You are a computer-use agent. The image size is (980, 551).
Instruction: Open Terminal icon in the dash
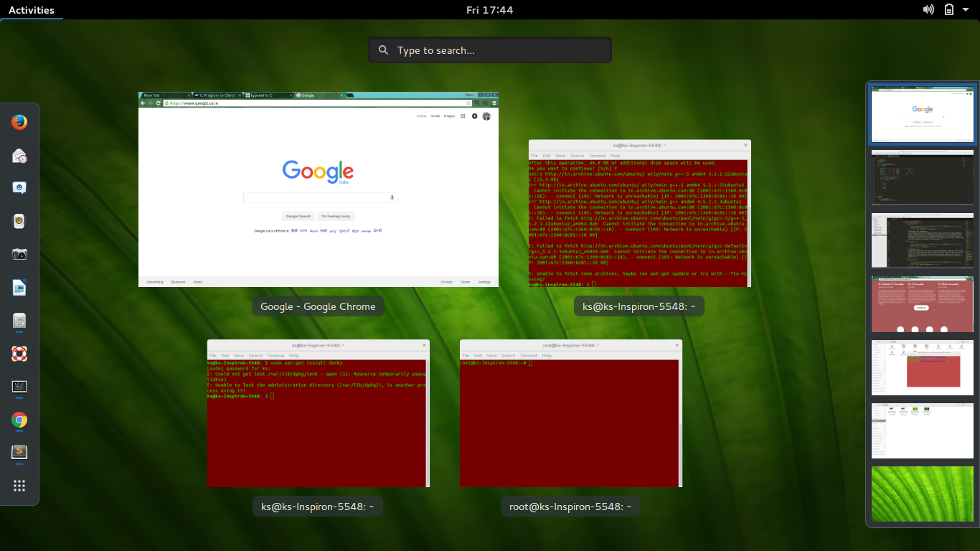pyautogui.click(x=19, y=386)
